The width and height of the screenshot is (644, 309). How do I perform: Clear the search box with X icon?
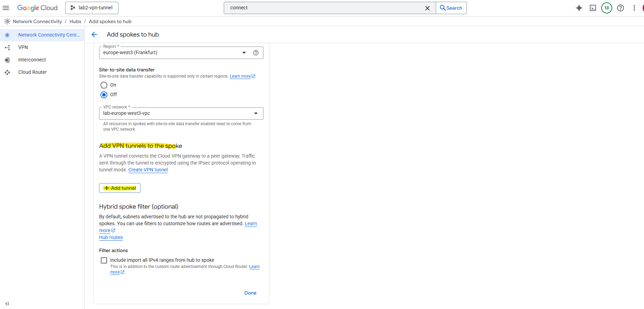(427, 8)
